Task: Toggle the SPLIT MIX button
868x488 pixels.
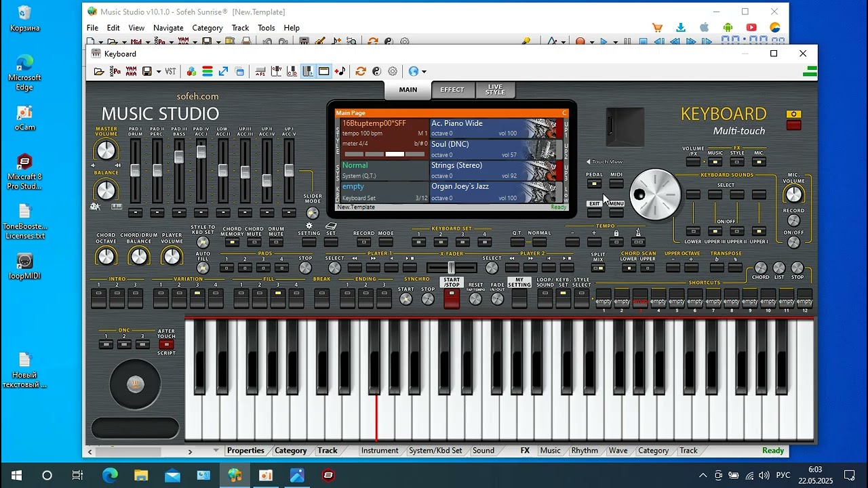Action: [598, 268]
